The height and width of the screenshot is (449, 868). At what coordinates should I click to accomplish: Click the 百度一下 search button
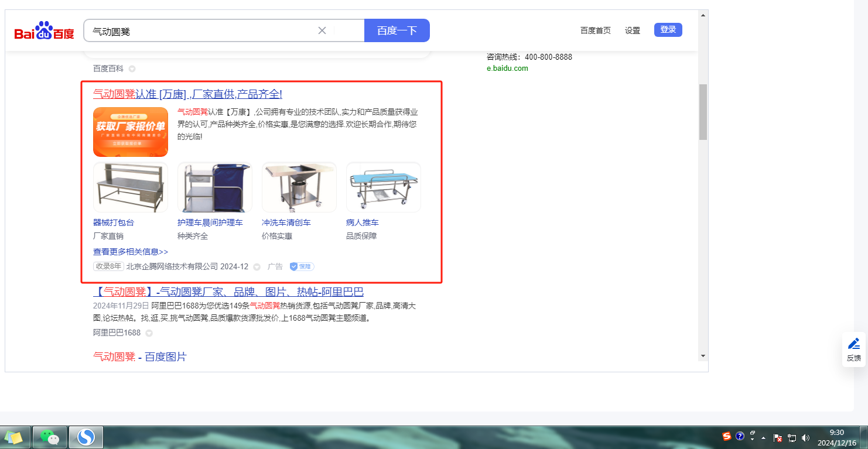coord(397,30)
